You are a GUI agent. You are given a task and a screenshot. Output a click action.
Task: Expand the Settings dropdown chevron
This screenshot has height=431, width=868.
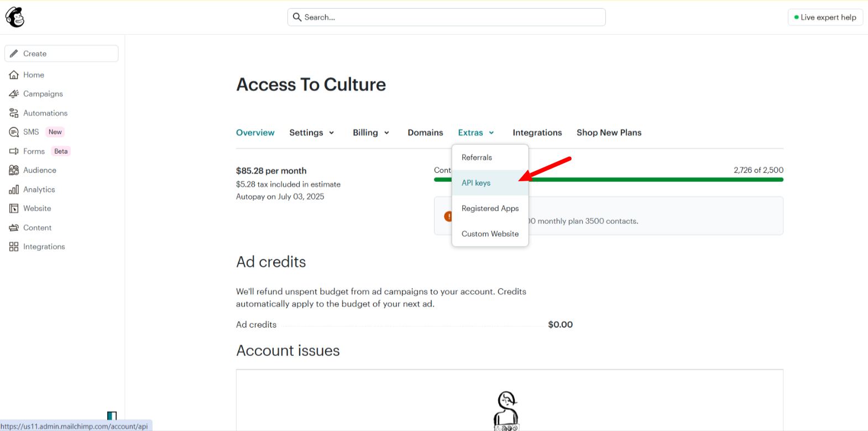click(332, 133)
